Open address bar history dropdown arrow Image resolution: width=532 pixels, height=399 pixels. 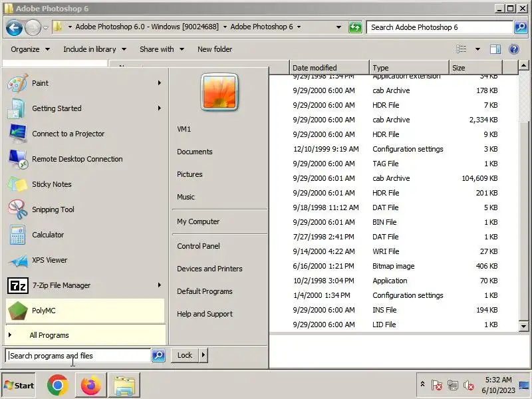pyautogui.click(x=338, y=27)
